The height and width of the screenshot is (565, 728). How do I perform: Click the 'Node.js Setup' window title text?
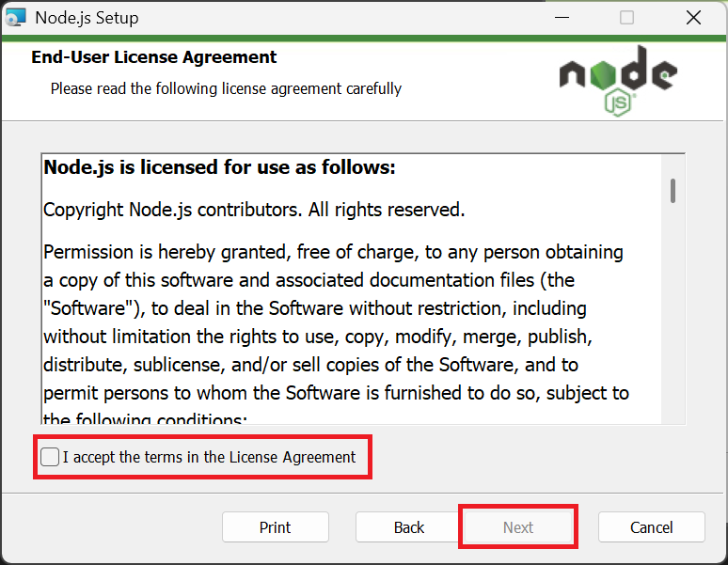point(87,17)
